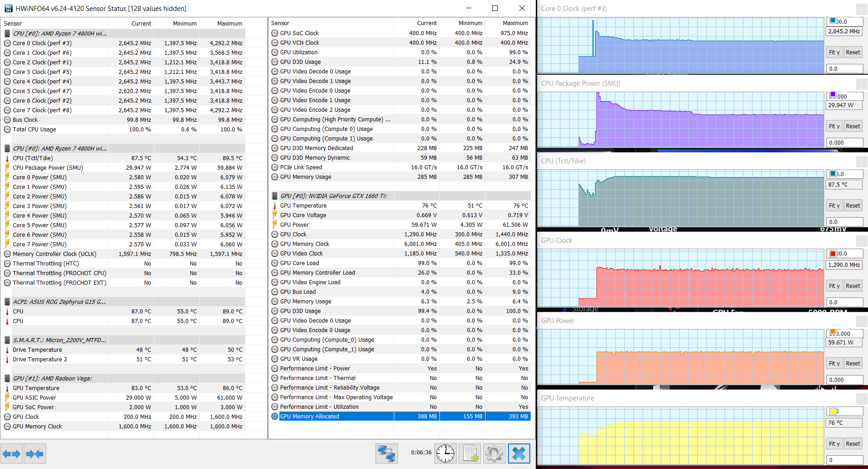This screenshot has width=868, height=469.
Task: Select the GPU Memory Clock 6,001.0 MHz row
Action: pyautogui.click(x=400, y=244)
